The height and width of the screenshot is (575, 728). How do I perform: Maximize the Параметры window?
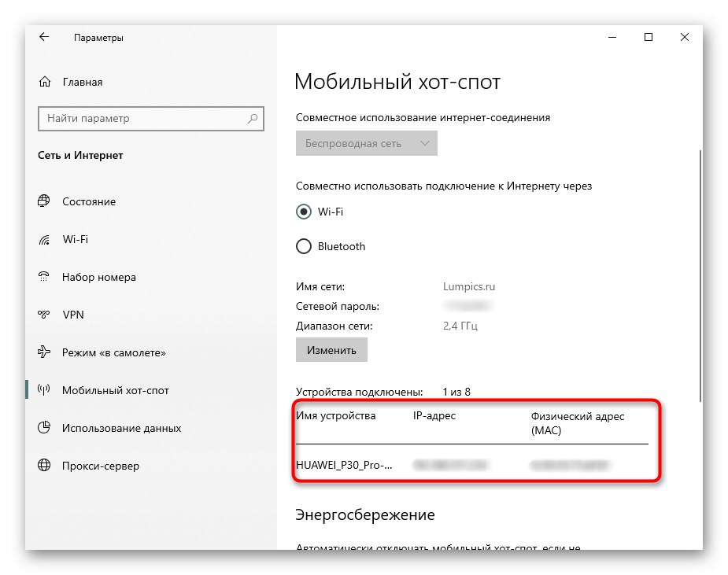(649, 37)
